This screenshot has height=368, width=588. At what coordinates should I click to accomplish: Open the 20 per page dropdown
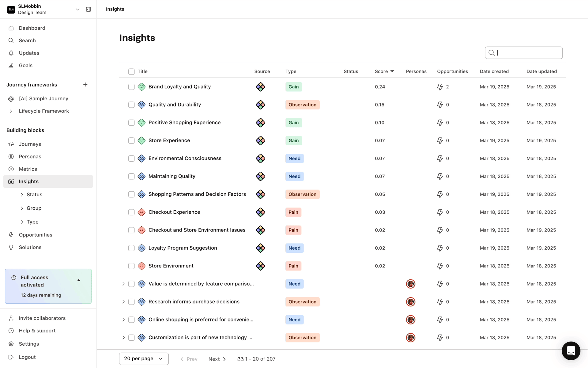click(x=144, y=359)
